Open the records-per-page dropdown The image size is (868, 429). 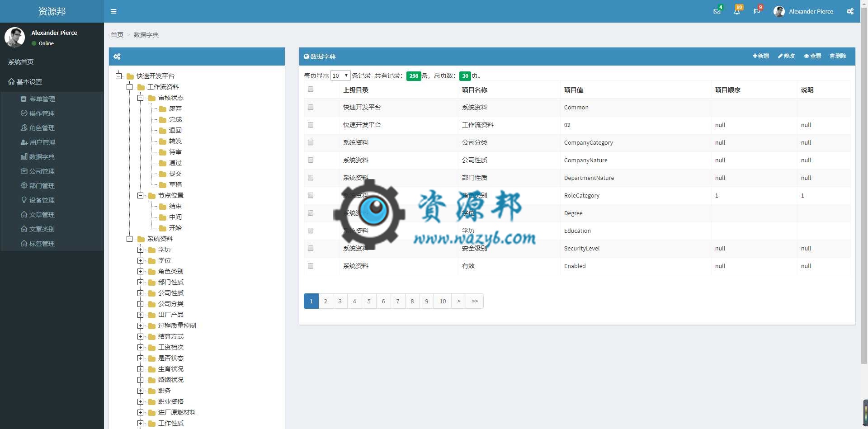point(340,75)
